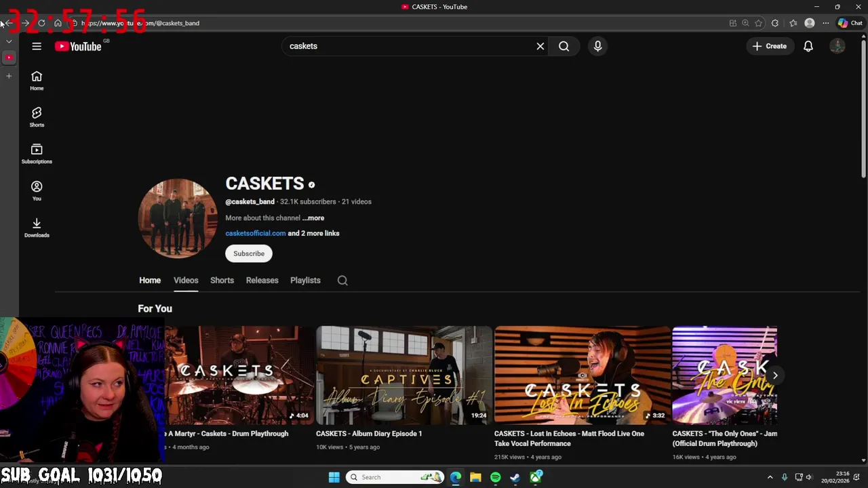
Task: Expand channel description with '...more'
Action: pyautogui.click(x=313, y=218)
